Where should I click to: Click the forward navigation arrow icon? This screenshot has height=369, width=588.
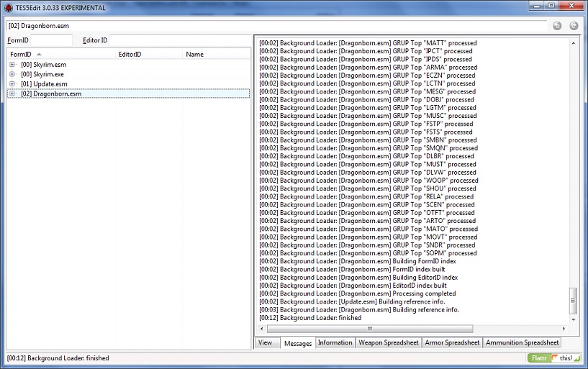(574, 26)
